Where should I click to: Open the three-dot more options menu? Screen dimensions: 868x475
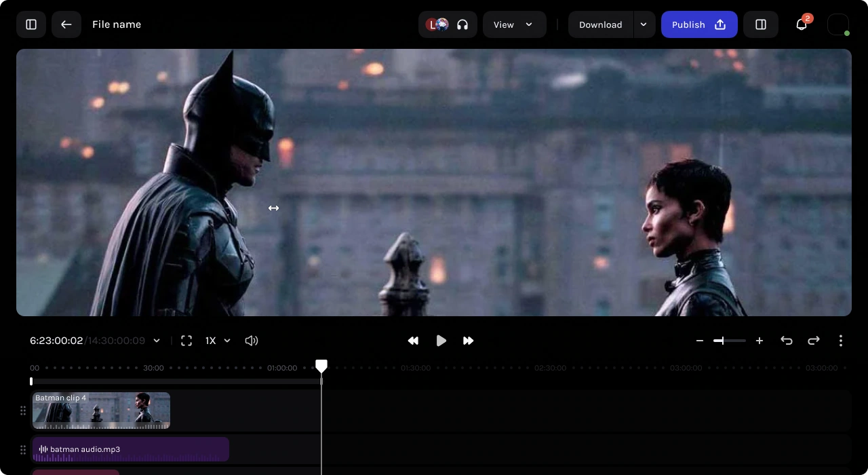coord(841,341)
